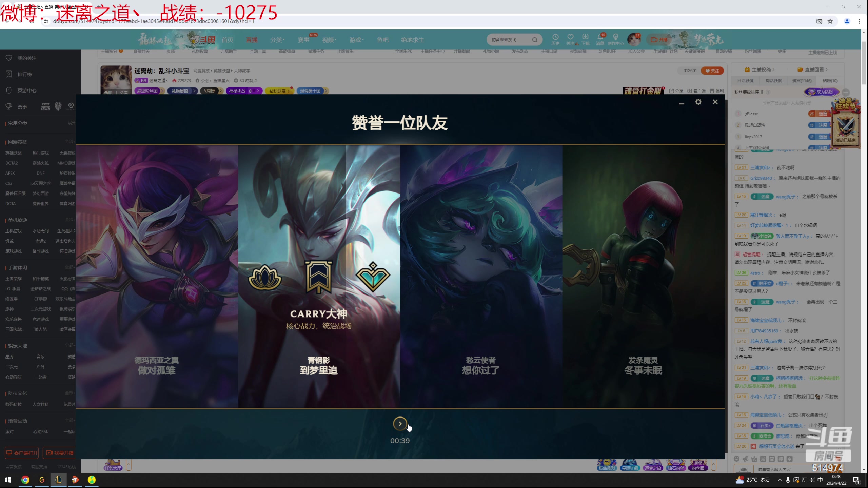Open 历史 history icon in Douyu header
The image size is (868, 488).
(555, 39)
